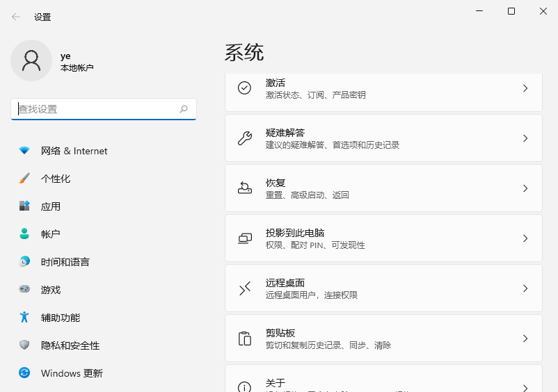Expand the 投影到此电脑 row chevron
The width and height of the screenshot is (558, 392).
(x=525, y=238)
